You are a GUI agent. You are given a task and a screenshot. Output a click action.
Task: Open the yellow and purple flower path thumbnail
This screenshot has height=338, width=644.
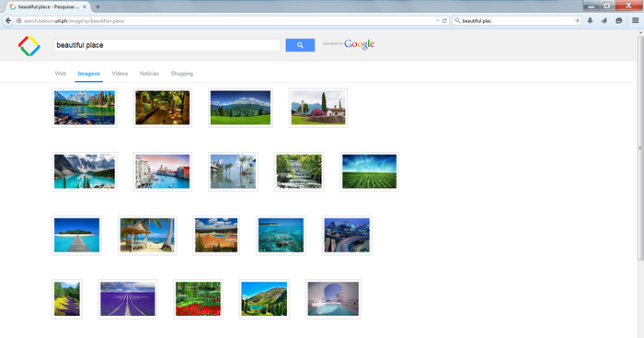(67, 299)
